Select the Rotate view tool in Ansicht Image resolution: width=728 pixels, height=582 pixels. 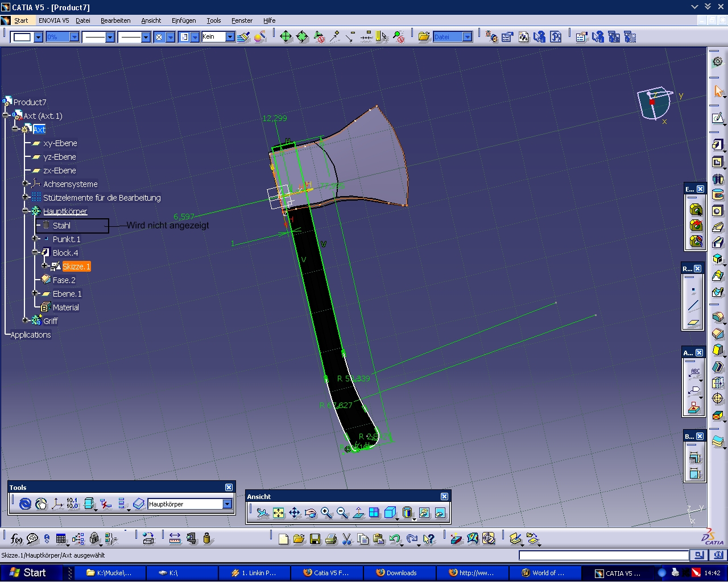[x=310, y=513]
